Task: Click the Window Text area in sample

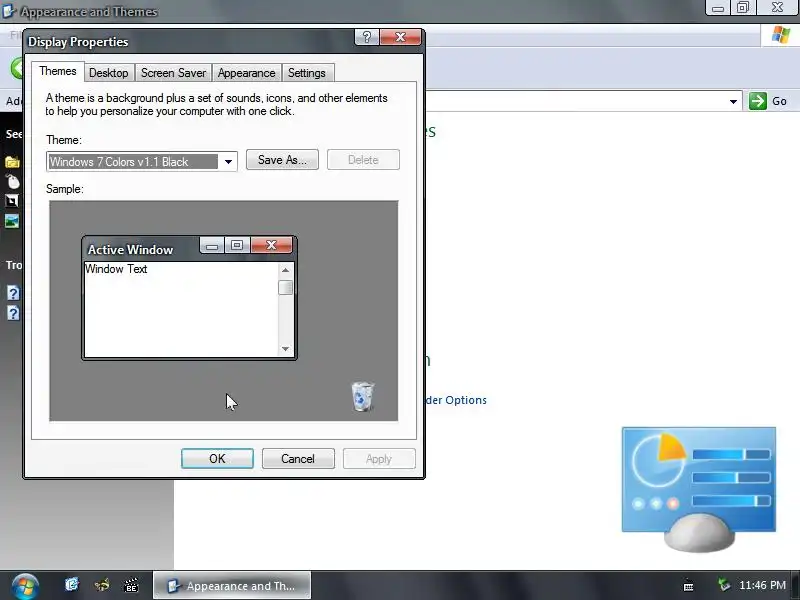Action: (x=182, y=310)
